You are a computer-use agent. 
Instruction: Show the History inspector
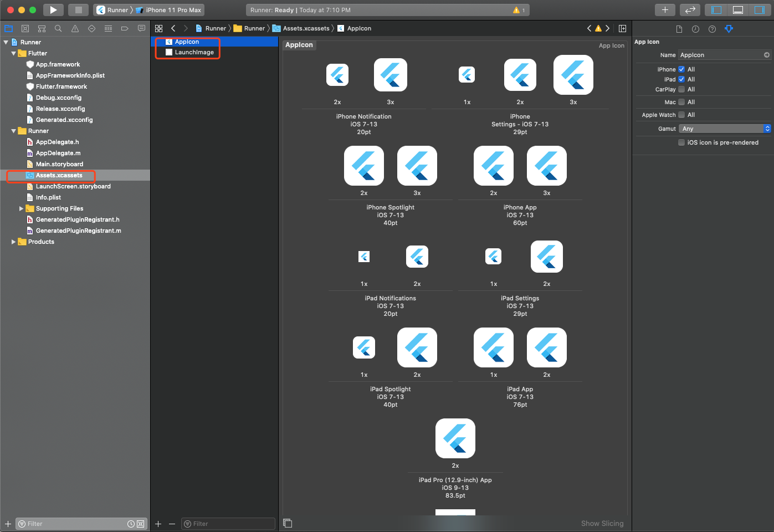(696, 29)
